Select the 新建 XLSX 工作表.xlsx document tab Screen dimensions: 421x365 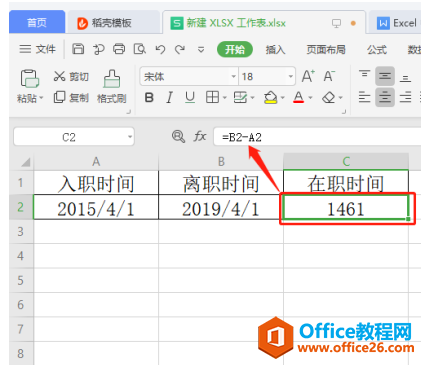click(264, 23)
